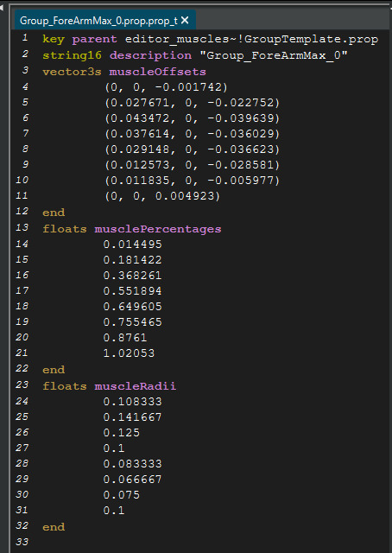Click the 'muscleRadii' property name

point(135,386)
